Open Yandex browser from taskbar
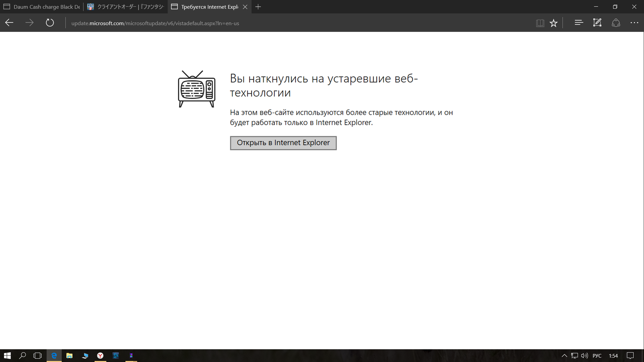This screenshot has height=362, width=644. pos(100,356)
